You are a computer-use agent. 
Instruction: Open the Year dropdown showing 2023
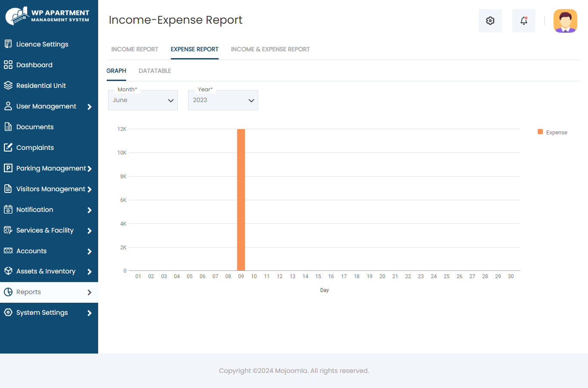(x=223, y=100)
